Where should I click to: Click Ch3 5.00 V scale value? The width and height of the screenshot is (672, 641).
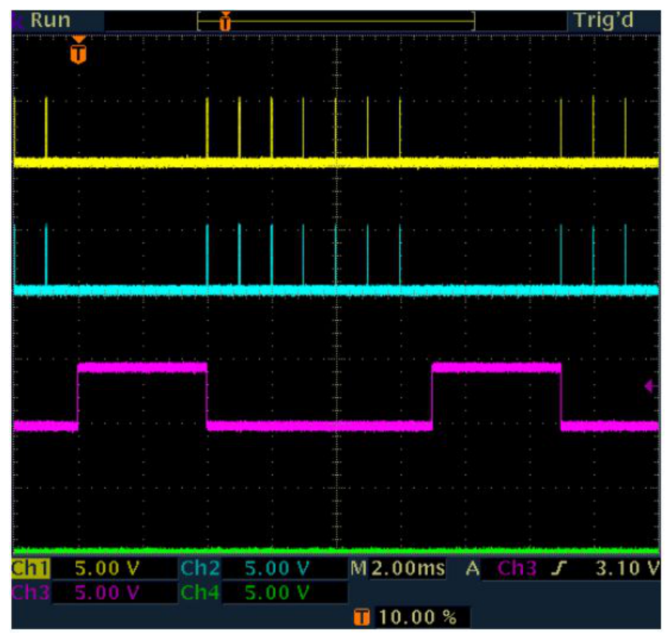tap(107, 592)
